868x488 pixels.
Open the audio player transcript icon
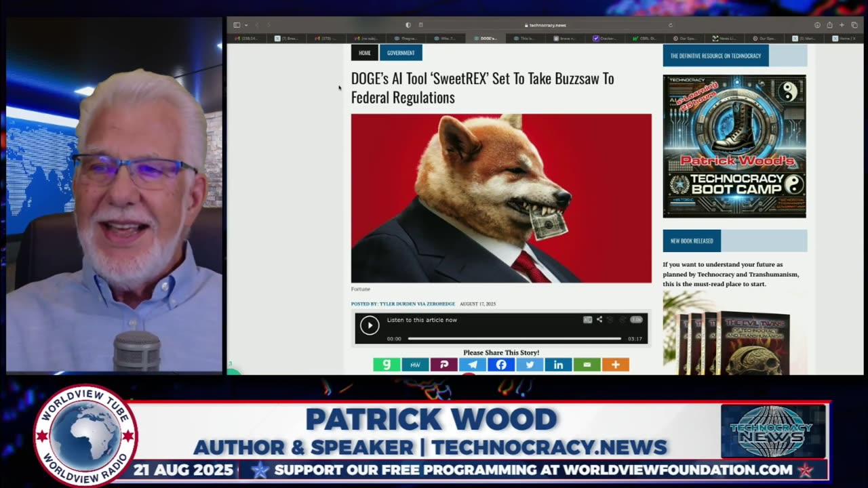pyautogui.click(x=587, y=319)
